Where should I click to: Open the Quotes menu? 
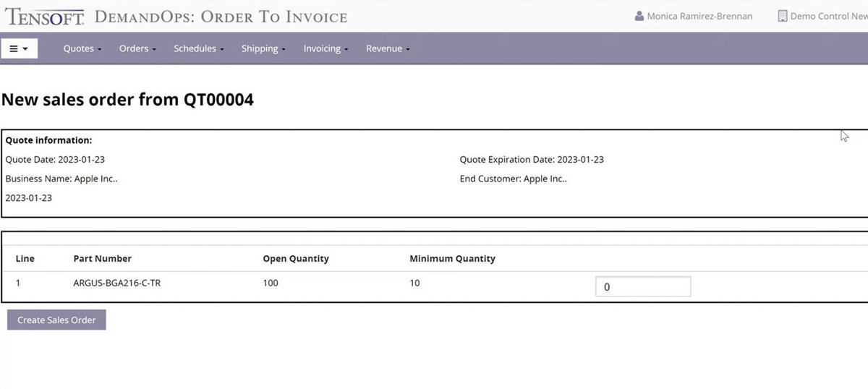click(x=82, y=48)
